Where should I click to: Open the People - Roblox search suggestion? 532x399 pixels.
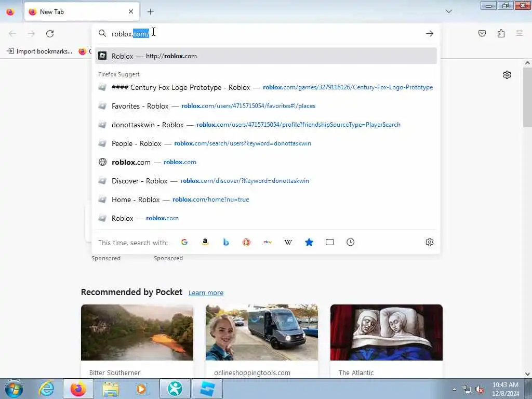(266, 143)
